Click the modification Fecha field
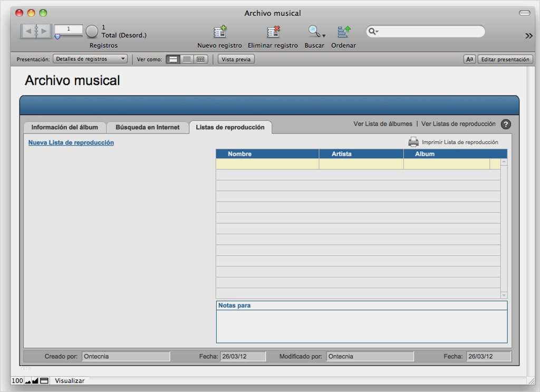Viewport: 540px width, 392px height. 489,356
